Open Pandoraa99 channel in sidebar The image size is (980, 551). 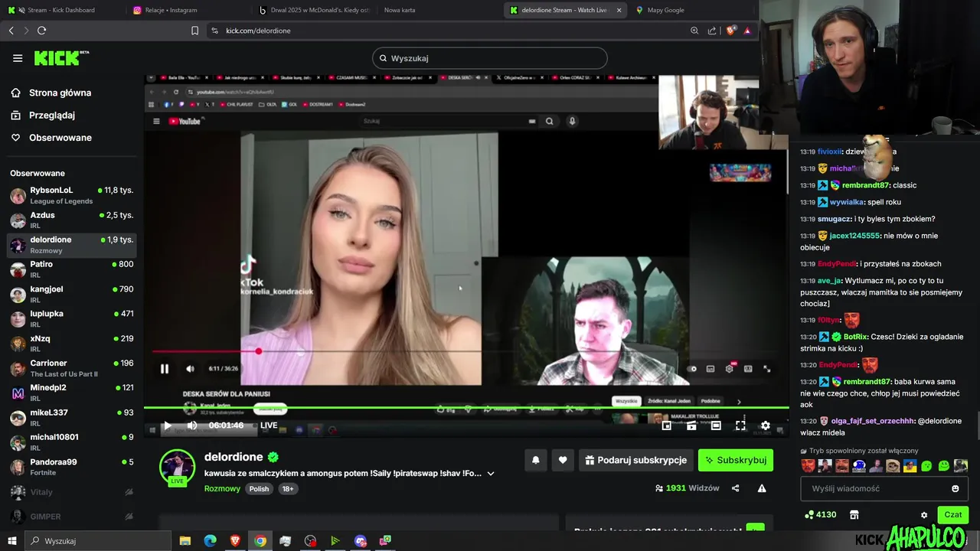pyautogui.click(x=72, y=467)
